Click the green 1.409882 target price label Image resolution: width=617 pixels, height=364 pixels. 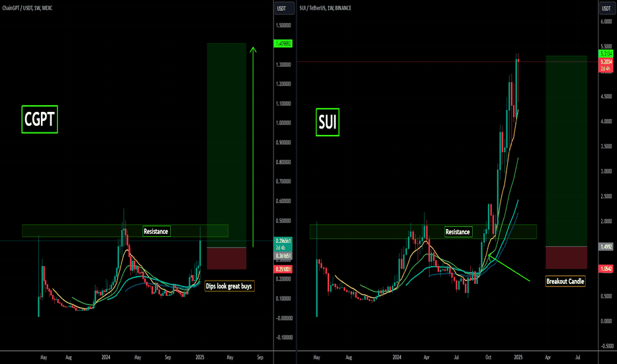point(283,44)
